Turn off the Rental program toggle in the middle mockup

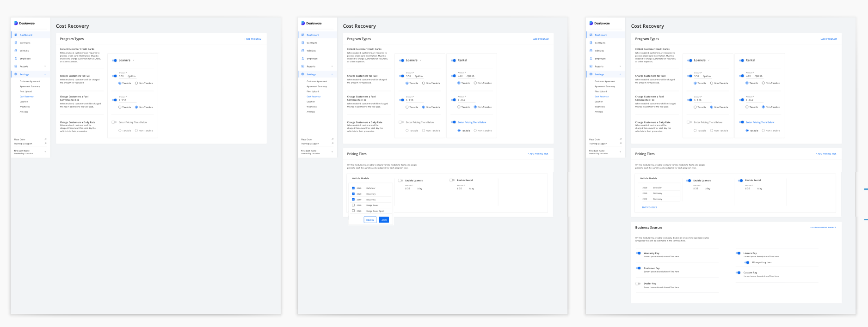point(453,61)
